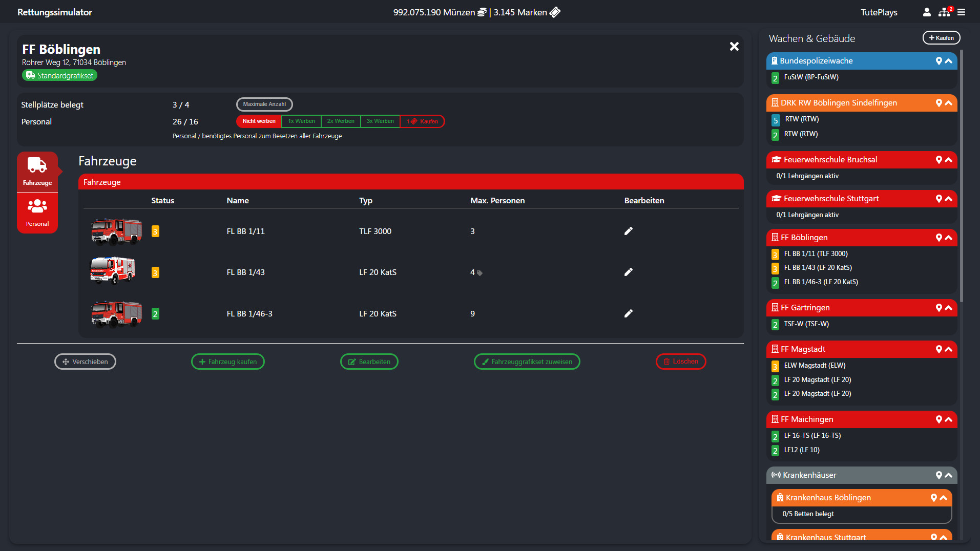980x551 pixels.
Task: Collapse the Krankenhäuser group
Action: click(x=948, y=475)
